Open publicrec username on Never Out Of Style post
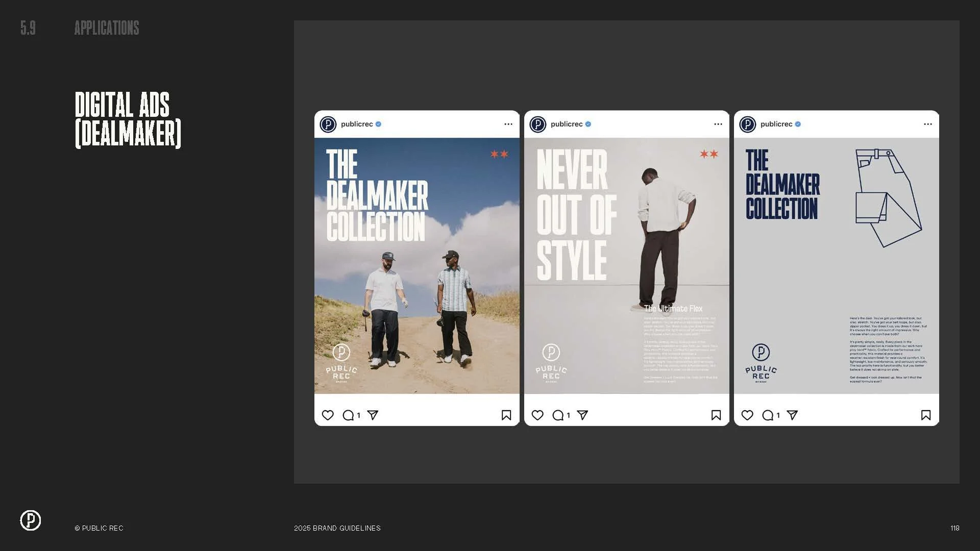 click(567, 124)
